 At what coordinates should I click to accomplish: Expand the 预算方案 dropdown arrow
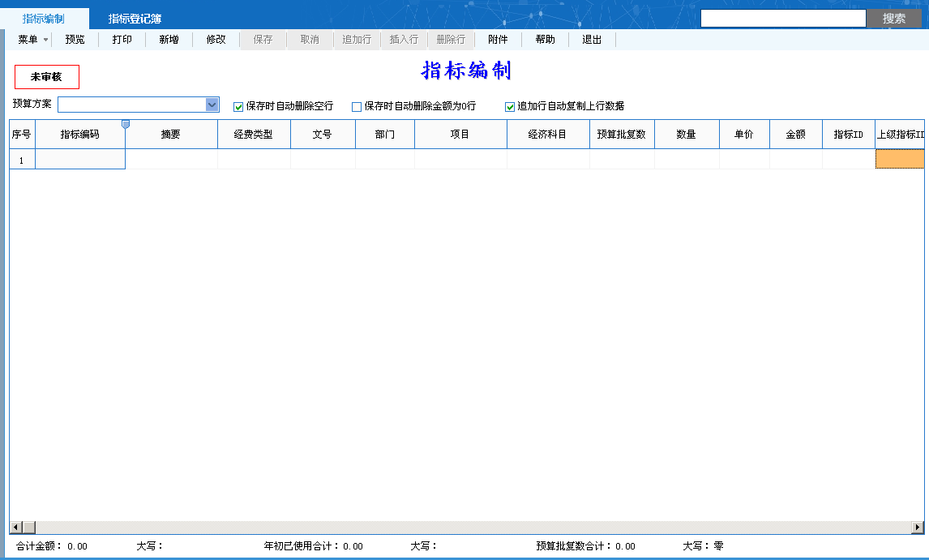pos(212,105)
